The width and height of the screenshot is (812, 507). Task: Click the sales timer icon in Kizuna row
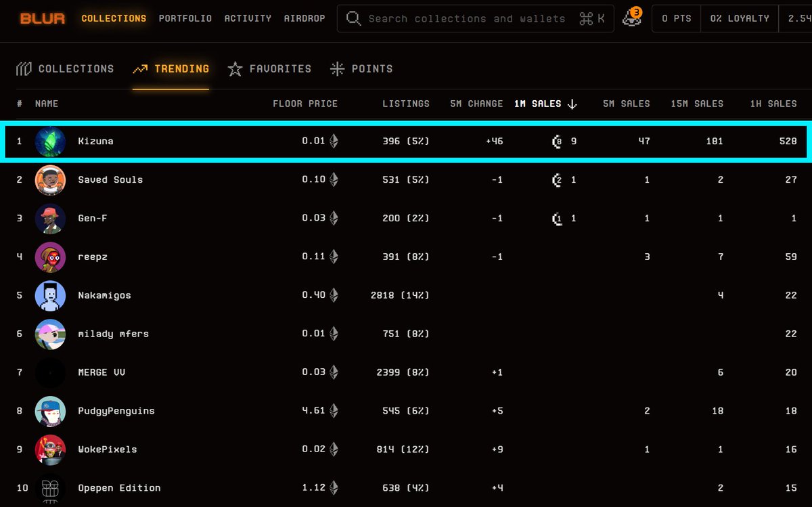point(557,141)
